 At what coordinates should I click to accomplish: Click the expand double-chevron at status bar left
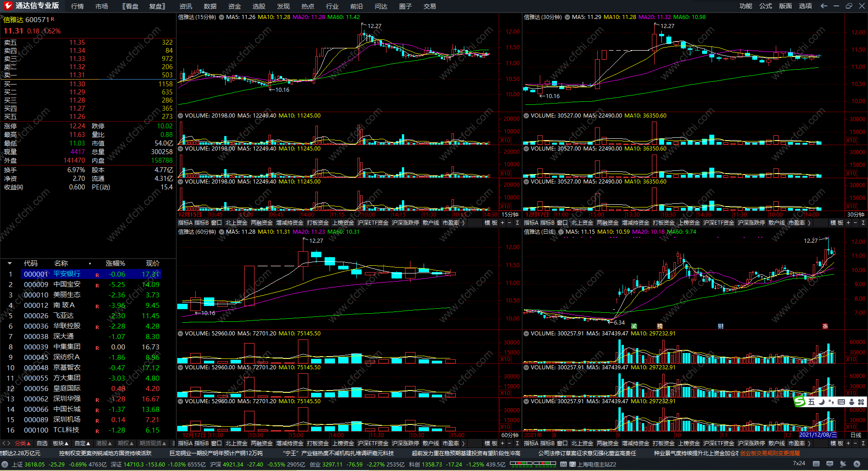(5, 464)
